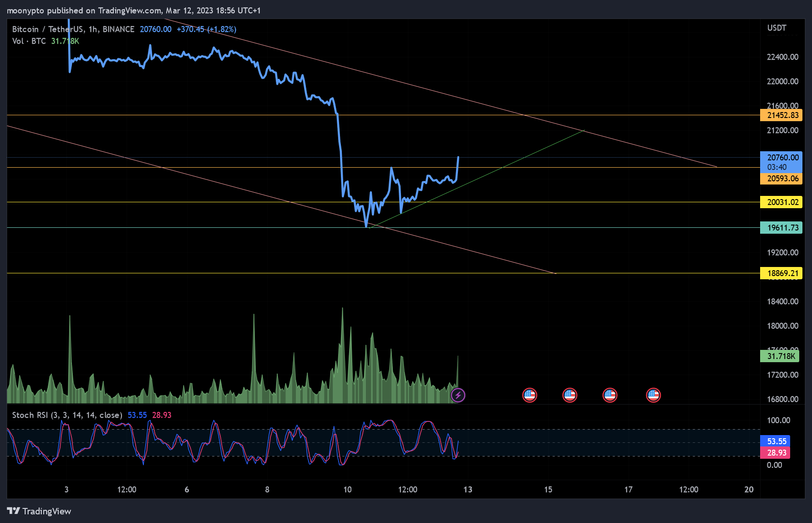The image size is (812, 523).
Task: Click the current price 20760.00 axis label
Action: click(781, 162)
